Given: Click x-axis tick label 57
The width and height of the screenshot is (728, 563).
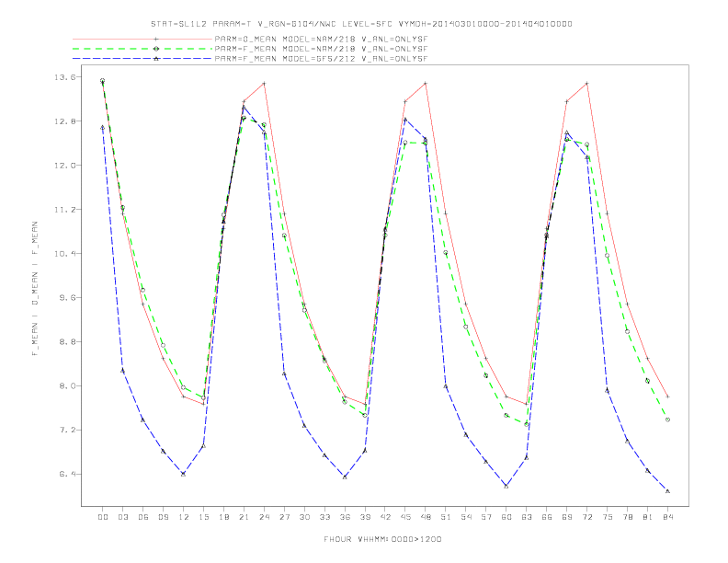Looking at the screenshot, I should click(486, 517).
